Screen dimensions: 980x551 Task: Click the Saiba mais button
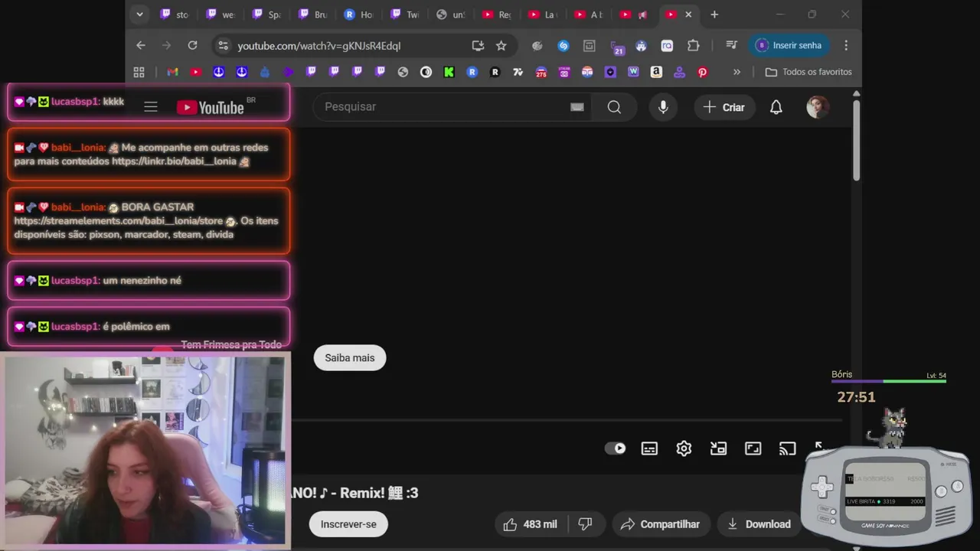coord(350,357)
